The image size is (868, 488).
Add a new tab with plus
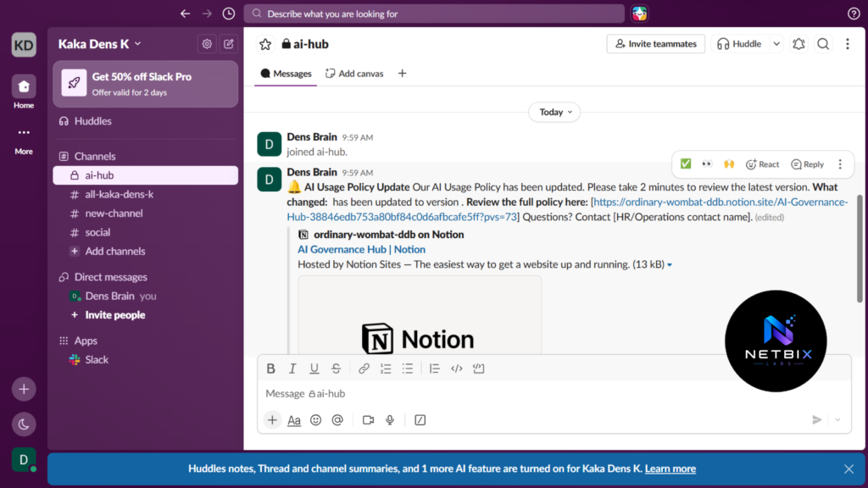click(403, 74)
